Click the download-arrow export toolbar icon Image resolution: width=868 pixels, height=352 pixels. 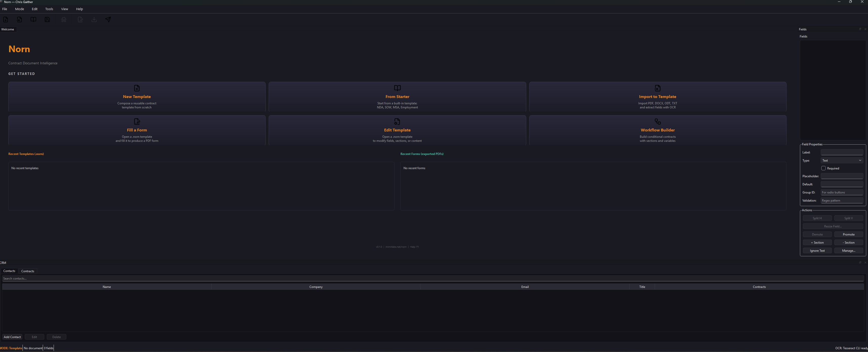tap(94, 19)
